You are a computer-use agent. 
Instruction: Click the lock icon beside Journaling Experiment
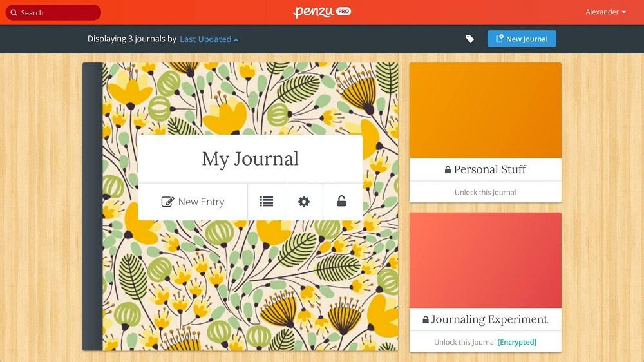point(426,320)
